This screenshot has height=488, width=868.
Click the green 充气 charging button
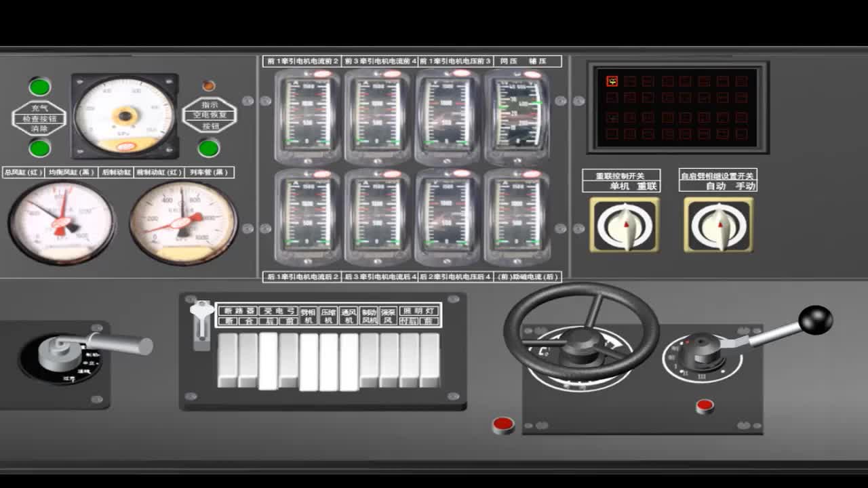pyautogui.click(x=39, y=87)
